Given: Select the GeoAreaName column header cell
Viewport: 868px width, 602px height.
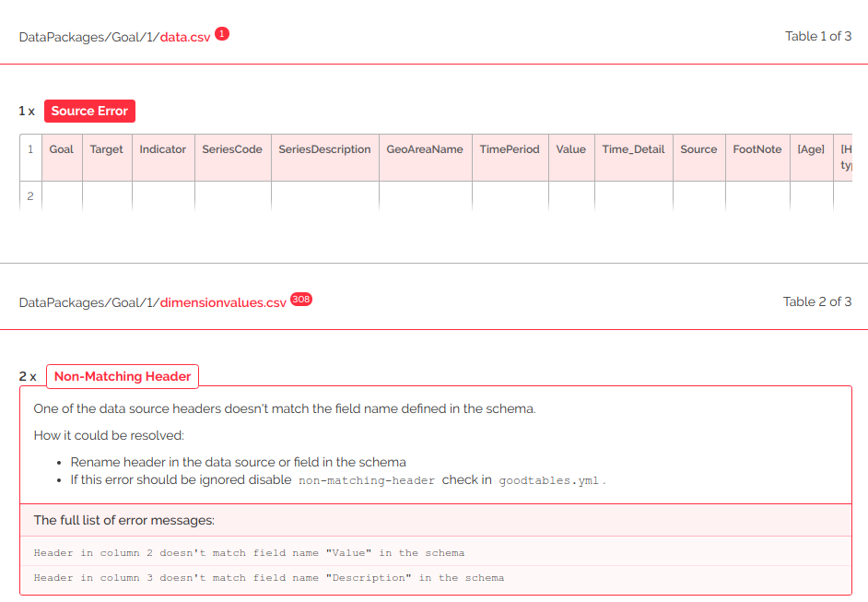Looking at the screenshot, I should tap(426, 158).
